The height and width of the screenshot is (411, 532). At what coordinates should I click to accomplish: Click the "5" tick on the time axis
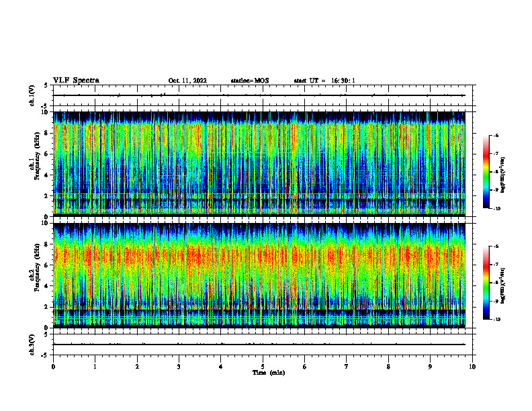pos(263,367)
